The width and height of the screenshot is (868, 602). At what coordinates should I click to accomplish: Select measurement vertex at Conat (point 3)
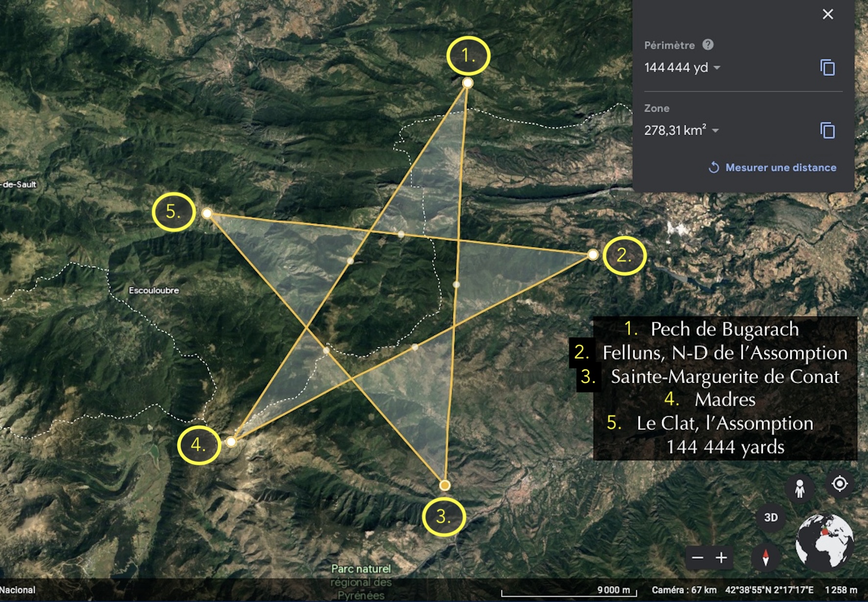click(444, 485)
